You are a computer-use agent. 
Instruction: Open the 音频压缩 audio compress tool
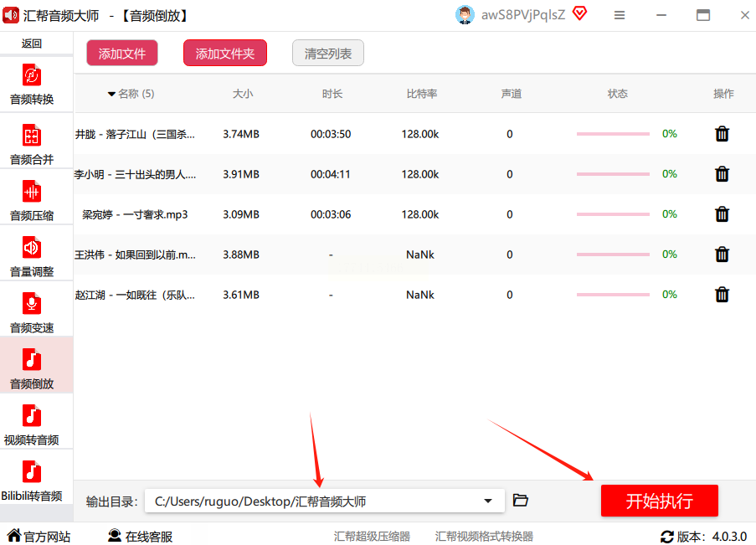click(x=32, y=200)
